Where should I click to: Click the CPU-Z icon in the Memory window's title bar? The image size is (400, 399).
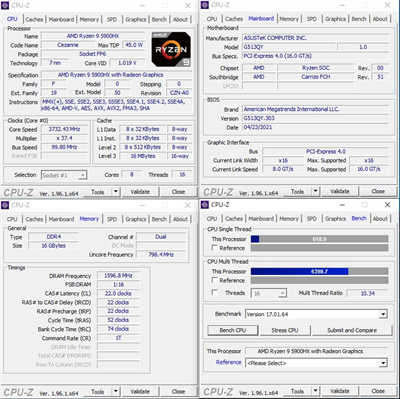point(5,205)
